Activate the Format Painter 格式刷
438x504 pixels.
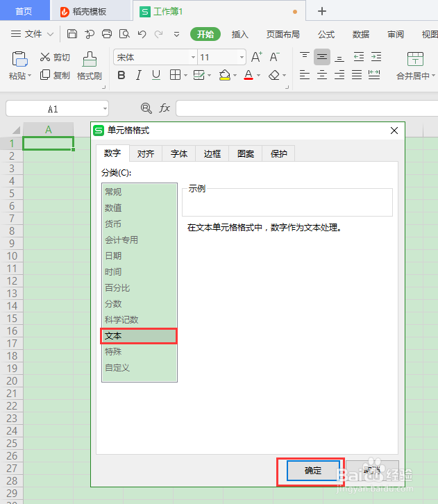click(x=90, y=66)
